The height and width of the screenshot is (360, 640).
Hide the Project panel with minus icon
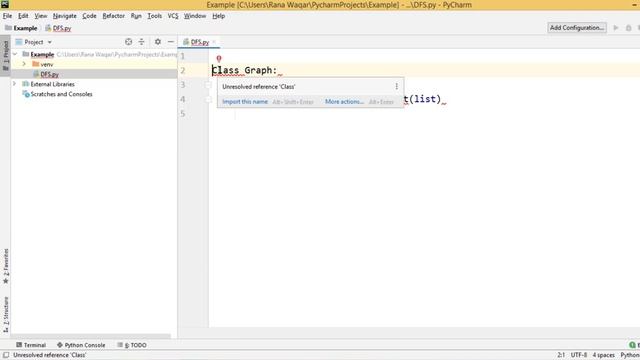(x=171, y=42)
